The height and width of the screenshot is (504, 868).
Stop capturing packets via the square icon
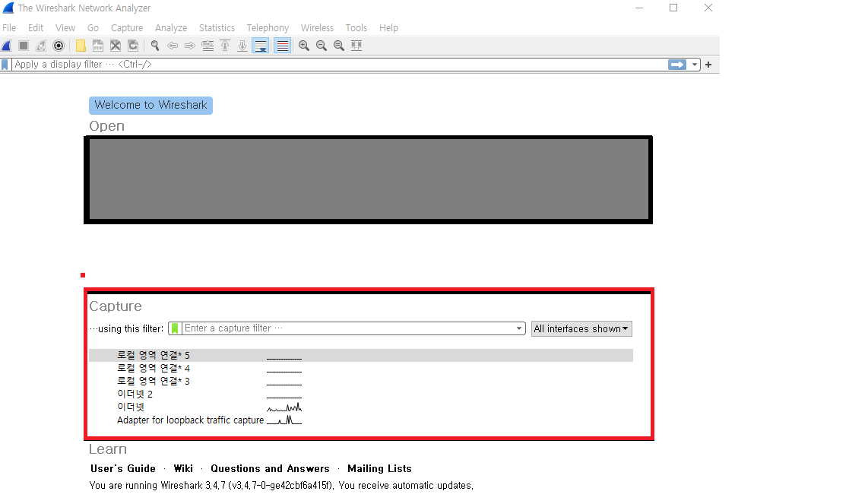pos(24,46)
